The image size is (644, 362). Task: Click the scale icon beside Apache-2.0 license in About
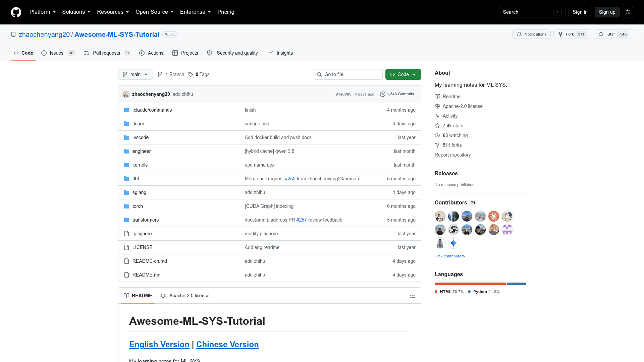point(437,106)
